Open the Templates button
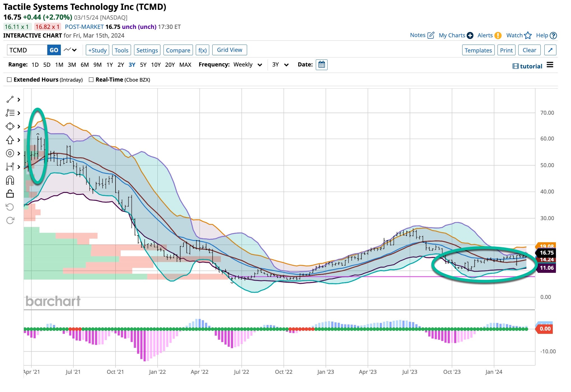Image resolution: width=571 pixels, height=392 pixels. click(x=478, y=50)
